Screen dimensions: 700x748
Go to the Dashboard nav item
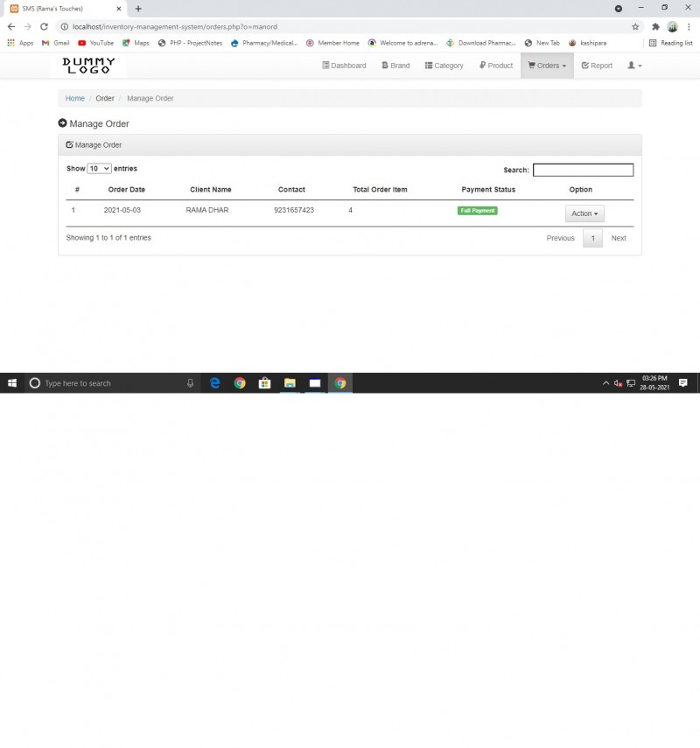(344, 66)
